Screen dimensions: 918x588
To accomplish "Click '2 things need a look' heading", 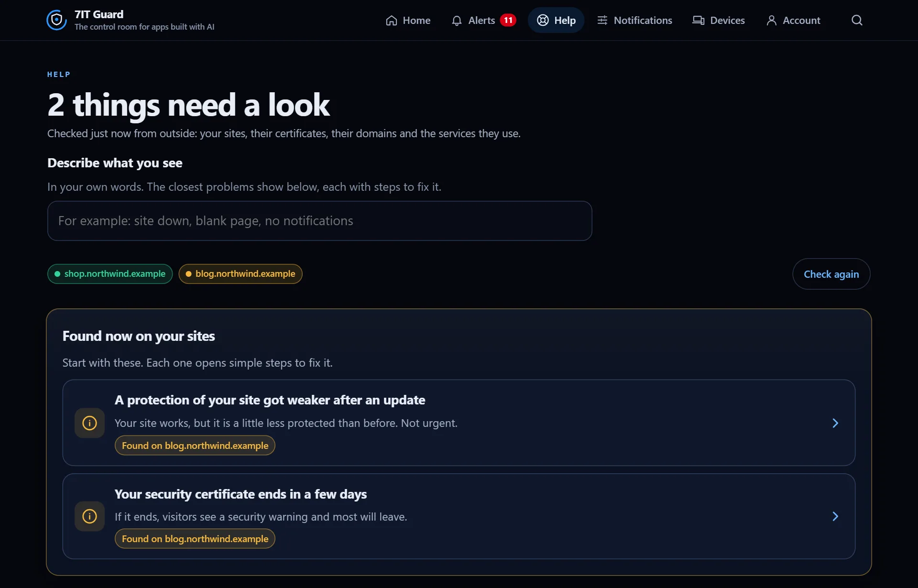I will (x=188, y=105).
